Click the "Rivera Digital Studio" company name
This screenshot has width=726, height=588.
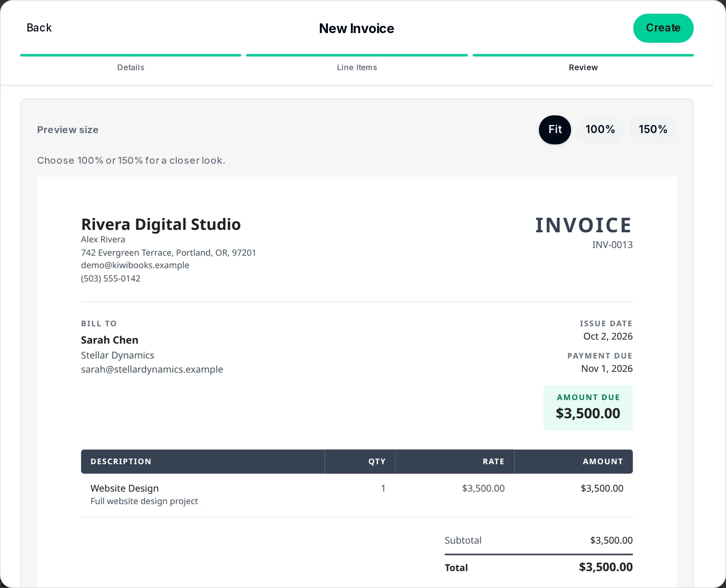click(x=161, y=224)
